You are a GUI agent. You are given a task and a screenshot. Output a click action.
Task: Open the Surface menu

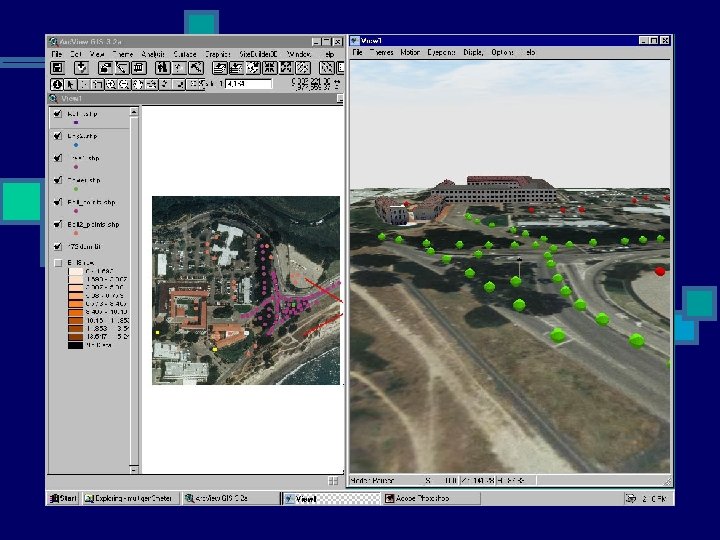[x=184, y=53]
